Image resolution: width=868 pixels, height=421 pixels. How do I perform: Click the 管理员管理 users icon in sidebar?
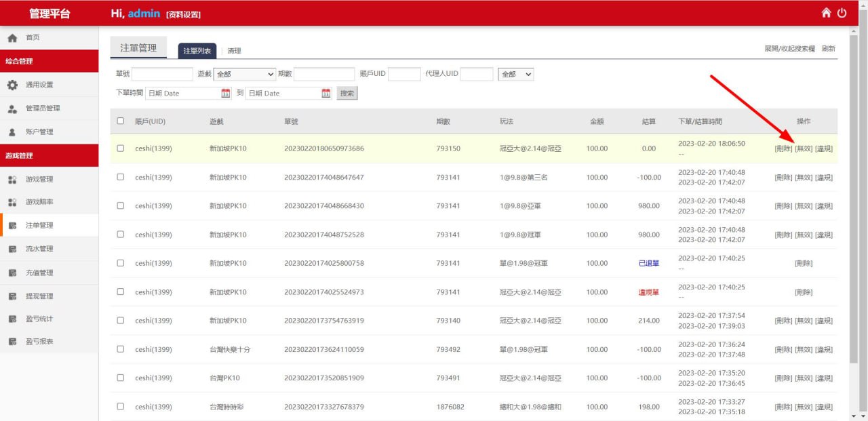[12, 108]
